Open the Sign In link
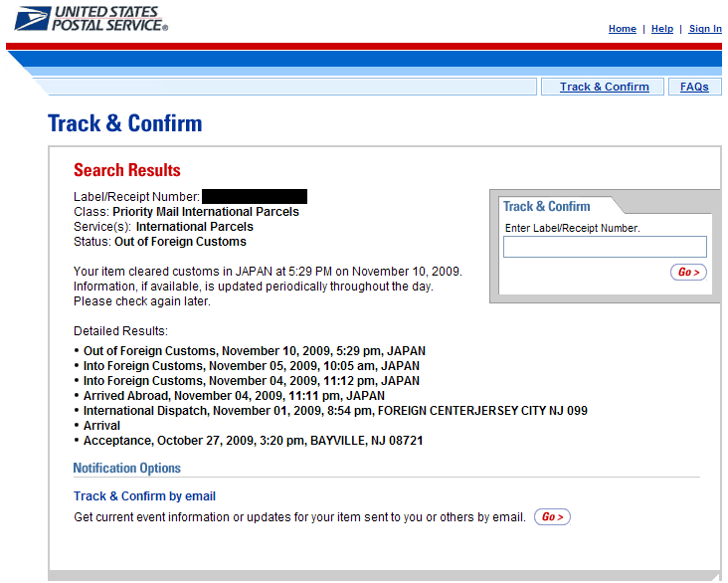 click(705, 29)
